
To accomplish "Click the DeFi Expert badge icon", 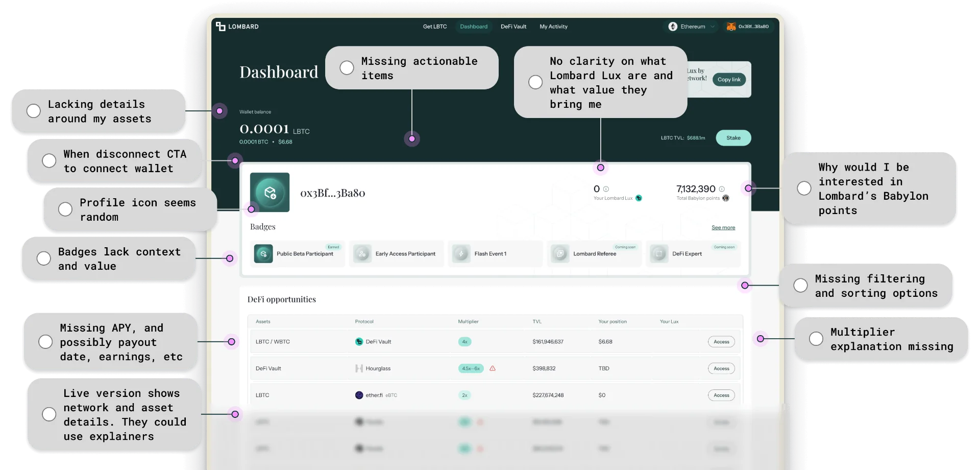I will tap(659, 253).
